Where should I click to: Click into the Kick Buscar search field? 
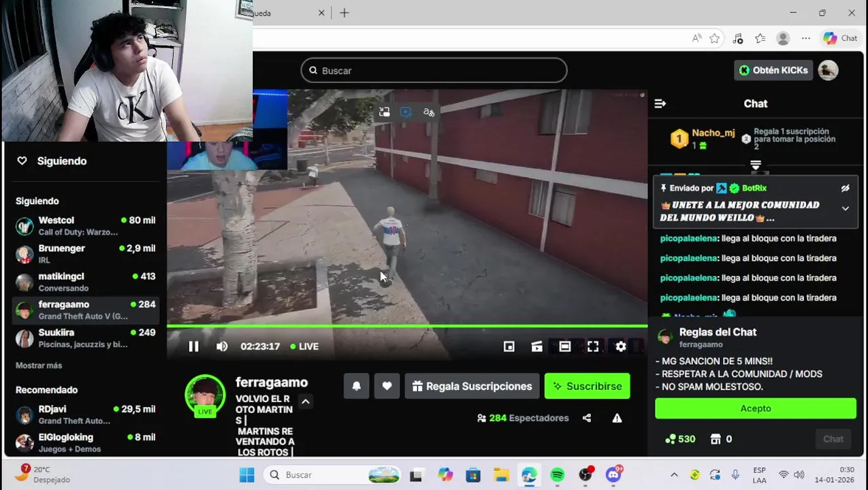434,70
